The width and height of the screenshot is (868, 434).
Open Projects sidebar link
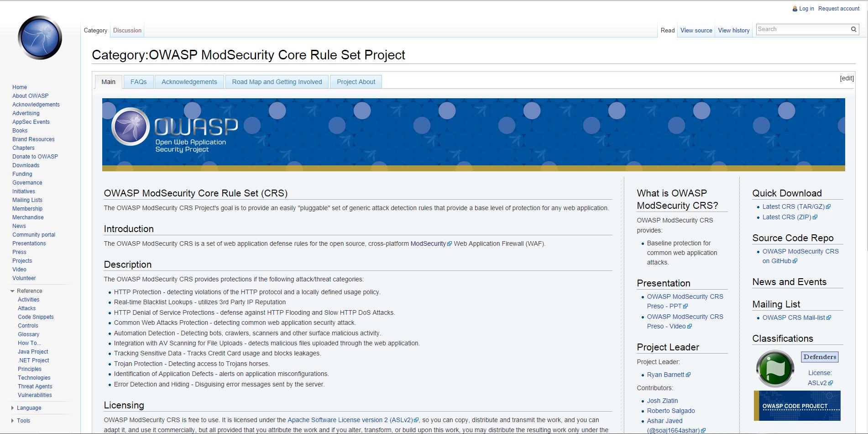click(x=22, y=261)
